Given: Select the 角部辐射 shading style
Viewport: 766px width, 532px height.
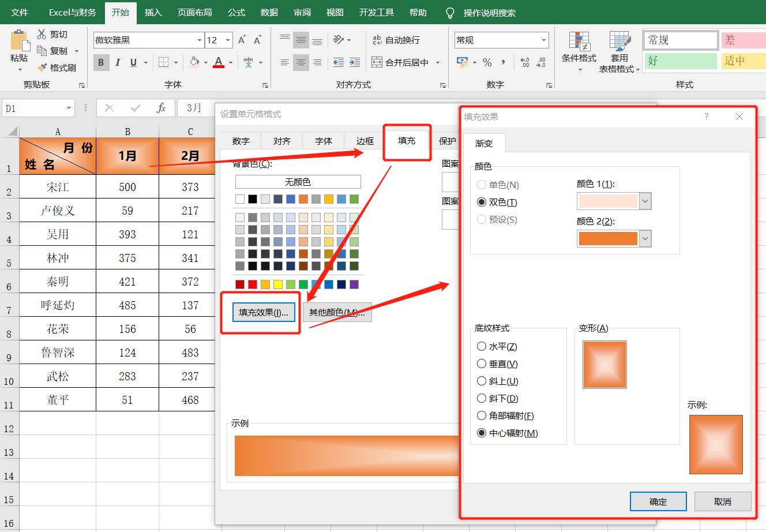Looking at the screenshot, I should point(482,415).
